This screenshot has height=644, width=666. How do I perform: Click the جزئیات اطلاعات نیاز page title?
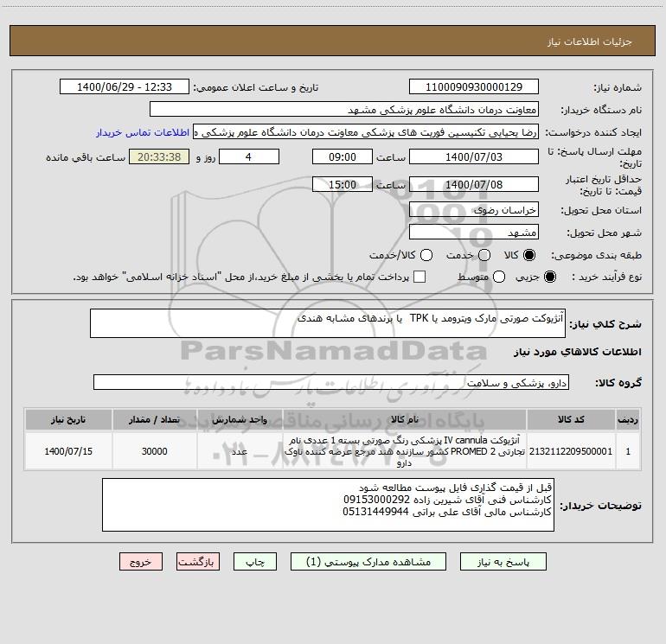point(590,41)
